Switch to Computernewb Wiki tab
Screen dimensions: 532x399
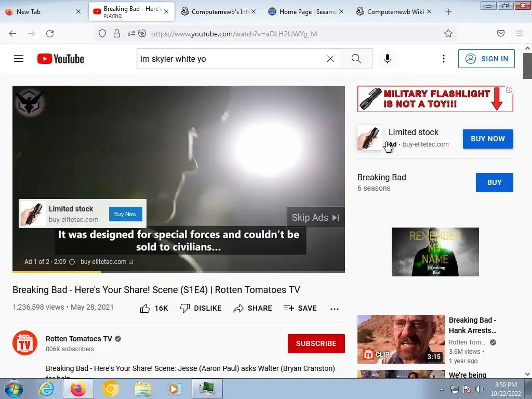pyautogui.click(x=394, y=12)
